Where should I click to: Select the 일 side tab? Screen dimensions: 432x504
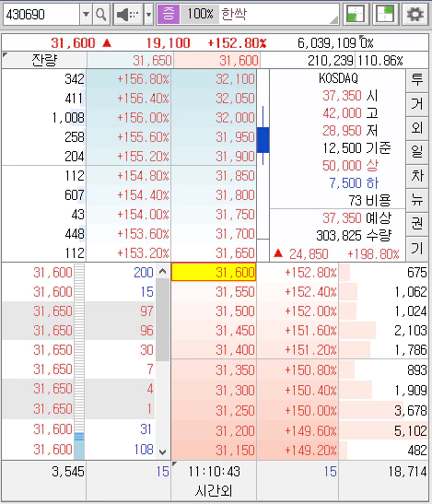click(x=417, y=152)
